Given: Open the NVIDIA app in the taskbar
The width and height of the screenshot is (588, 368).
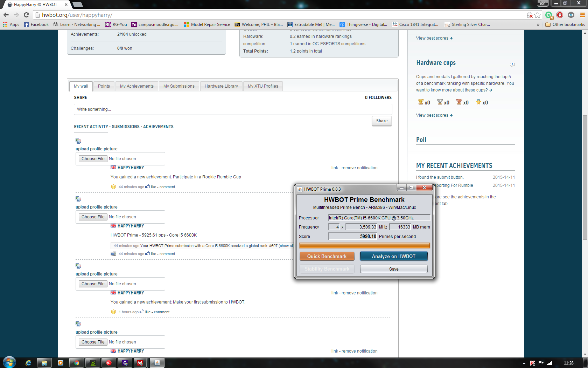Looking at the screenshot, I should 93,363.
